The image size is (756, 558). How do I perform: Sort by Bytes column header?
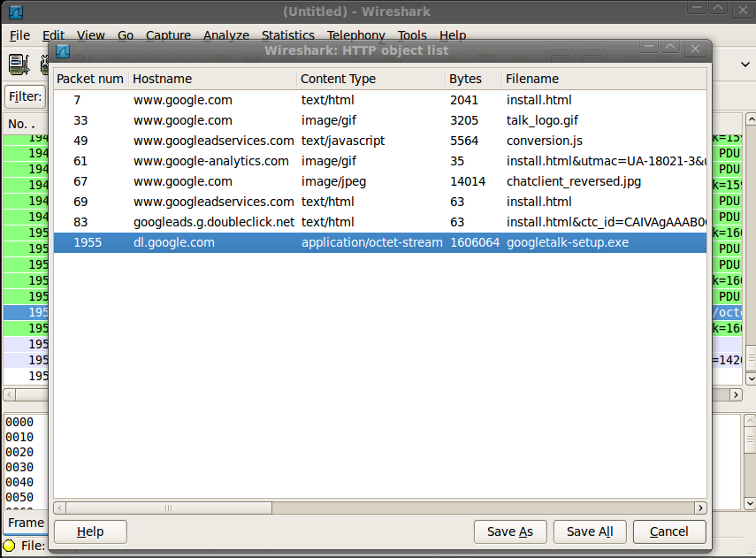pyautogui.click(x=473, y=79)
